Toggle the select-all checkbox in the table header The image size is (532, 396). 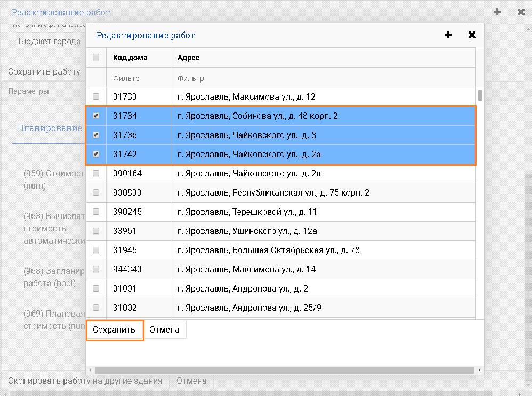click(96, 58)
